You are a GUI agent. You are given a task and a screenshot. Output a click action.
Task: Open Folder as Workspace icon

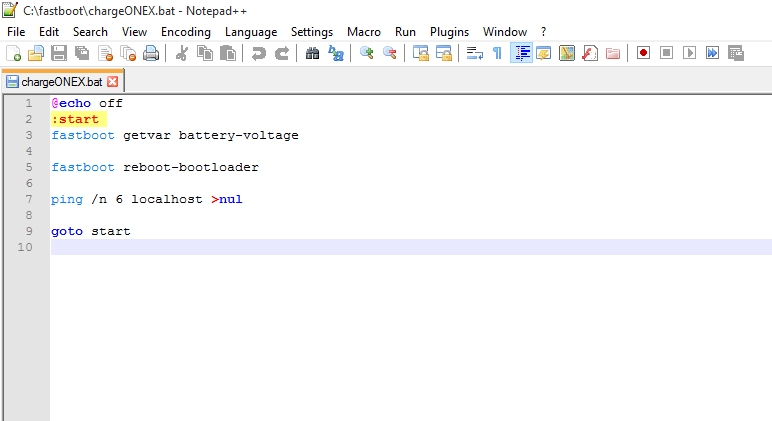point(613,53)
